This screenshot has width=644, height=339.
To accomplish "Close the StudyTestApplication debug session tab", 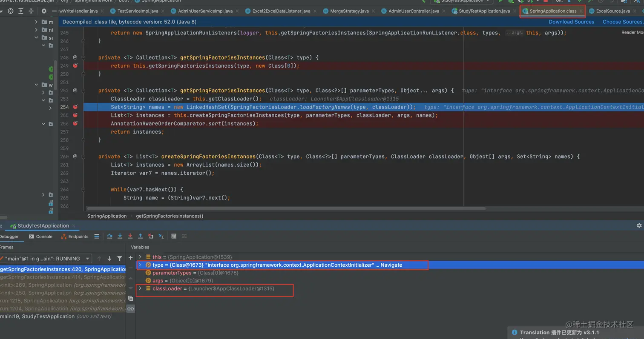I will coord(73,226).
